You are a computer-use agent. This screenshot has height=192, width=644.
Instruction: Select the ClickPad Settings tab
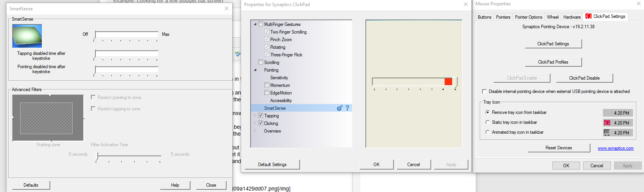tap(606, 16)
